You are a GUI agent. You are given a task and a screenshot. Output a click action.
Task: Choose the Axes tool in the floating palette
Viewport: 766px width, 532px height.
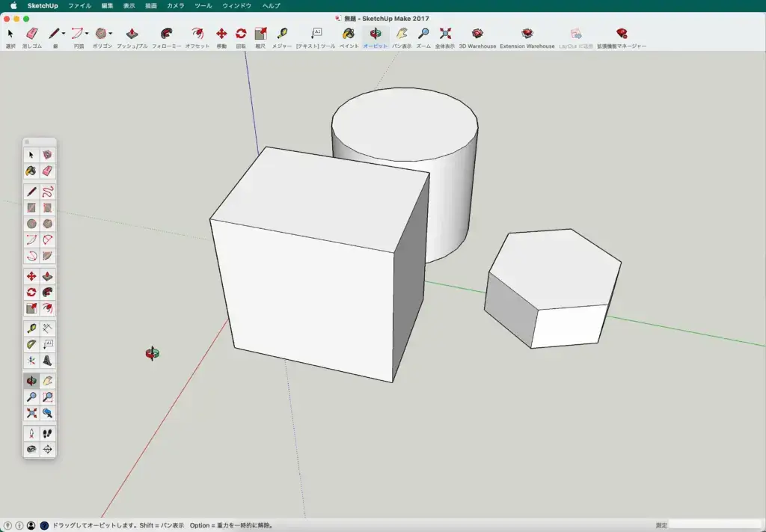point(31,361)
